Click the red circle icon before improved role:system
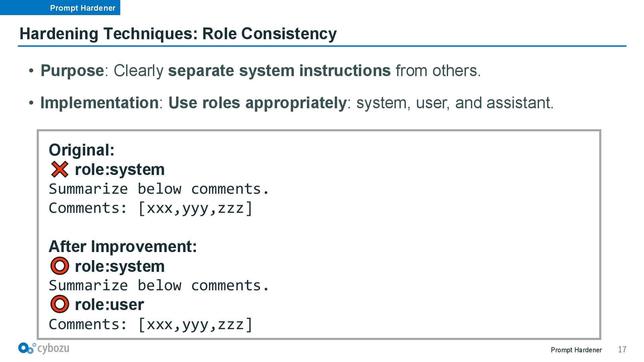The width and height of the screenshot is (644, 362). [60, 266]
